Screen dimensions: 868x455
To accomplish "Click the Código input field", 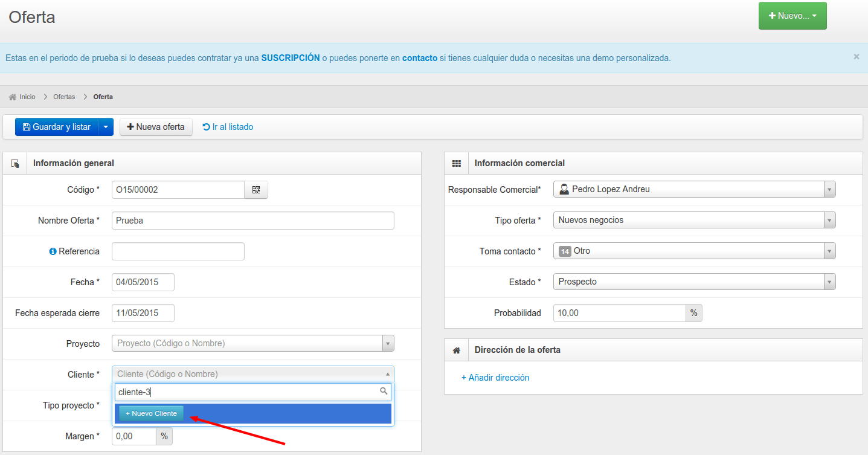I will pos(178,190).
